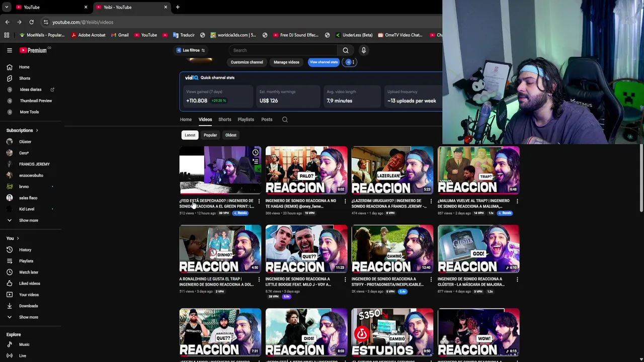
Task: Switch to channel Shorts tab
Action: coord(225,120)
